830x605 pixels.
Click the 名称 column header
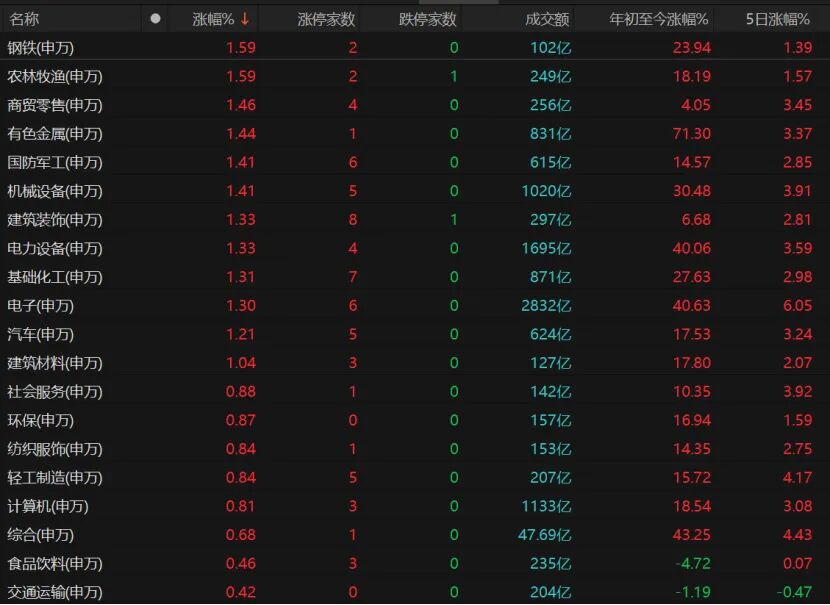click(24, 18)
